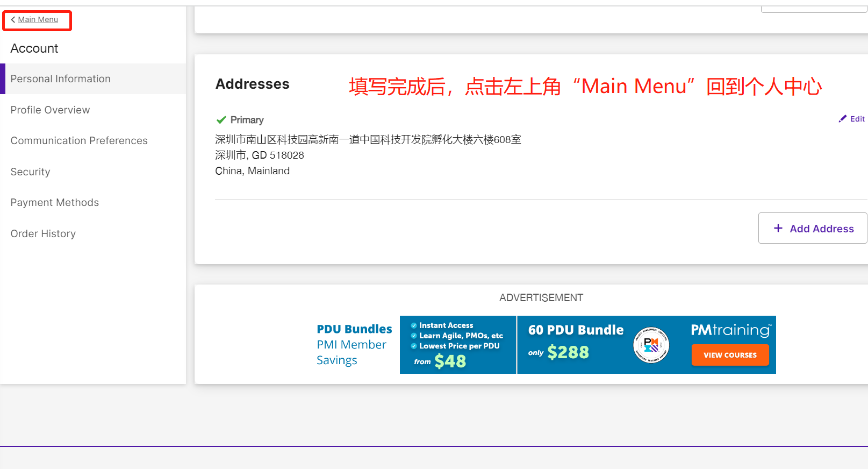Screen dimensions: 868x469
Task: Return via the Main Menu link
Action: pyautogui.click(x=38, y=20)
